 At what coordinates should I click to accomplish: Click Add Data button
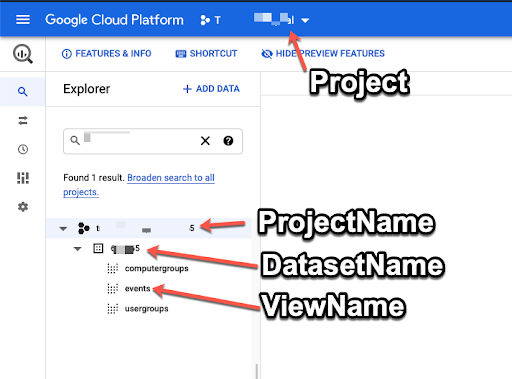(x=211, y=89)
